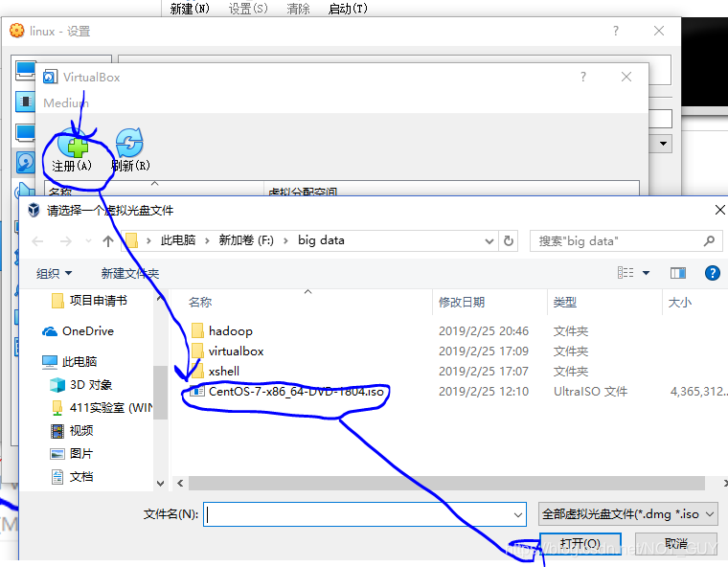Click big data in the breadcrumb
The height and width of the screenshot is (567, 728).
click(x=321, y=240)
